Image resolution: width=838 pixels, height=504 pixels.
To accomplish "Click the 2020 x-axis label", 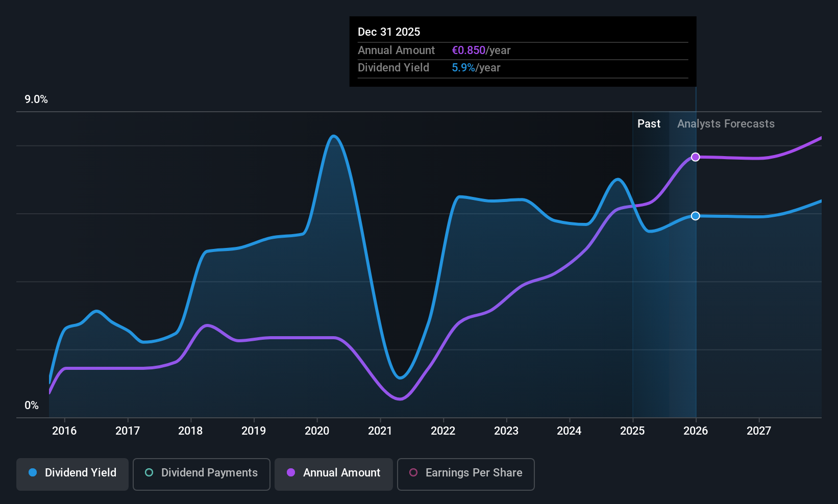I will point(317,431).
